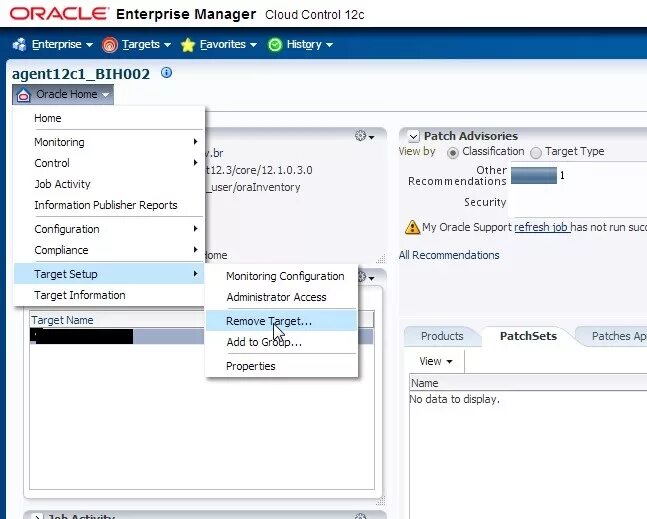Expand the Control submenu
Image resolution: width=647 pixels, height=519 pixels.
point(109,163)
